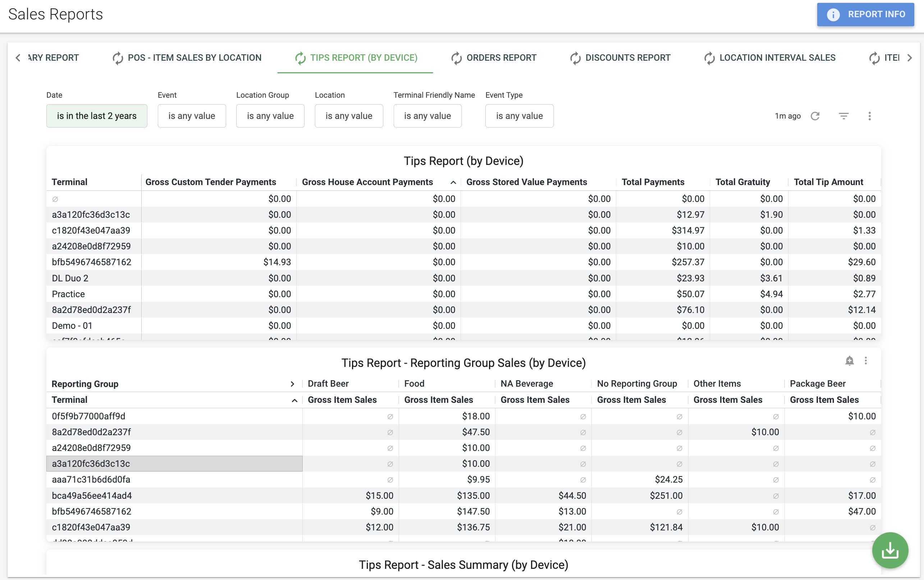Click the $314.97 Total Payments value
This screenshot has width=924, height=580.
[688, 230]
